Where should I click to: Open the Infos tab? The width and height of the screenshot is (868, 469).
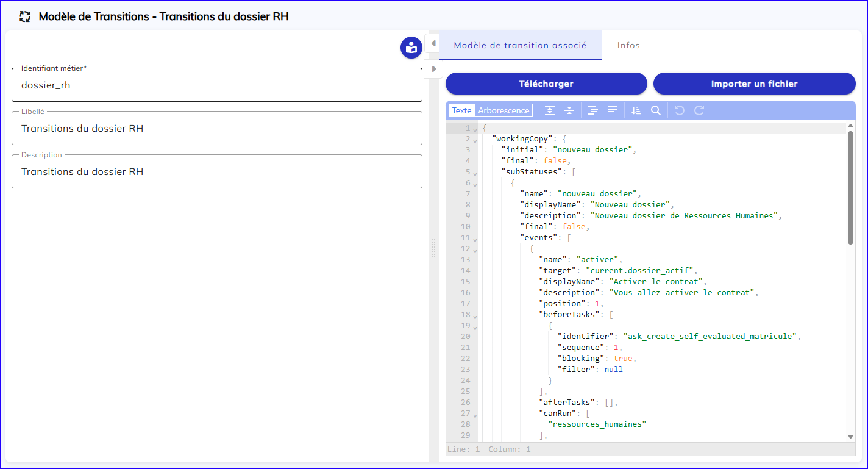[x=628, y=45]
